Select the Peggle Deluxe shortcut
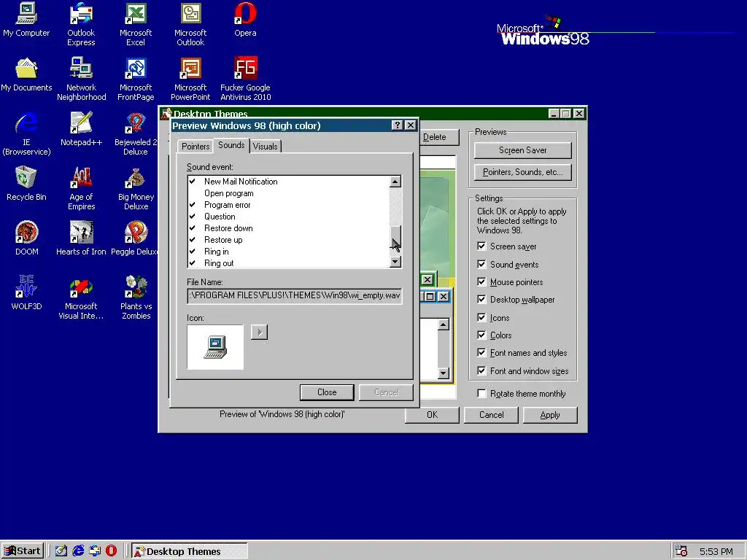 (135, 239)
